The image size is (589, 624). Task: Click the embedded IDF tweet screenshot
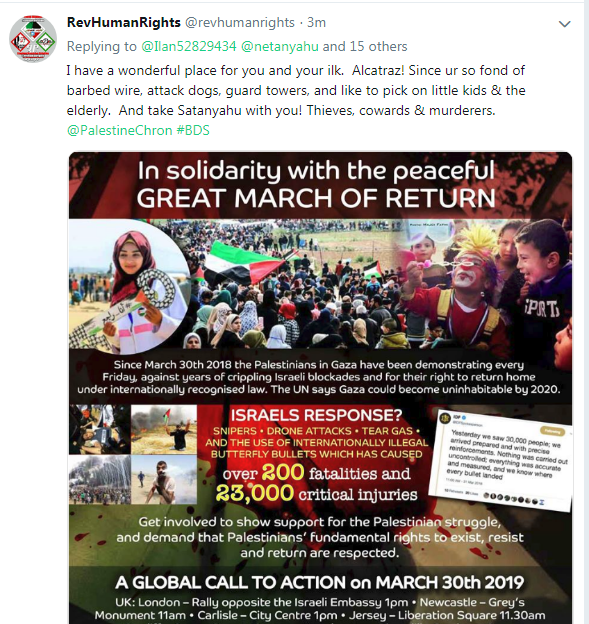click(x=501, y=461)
